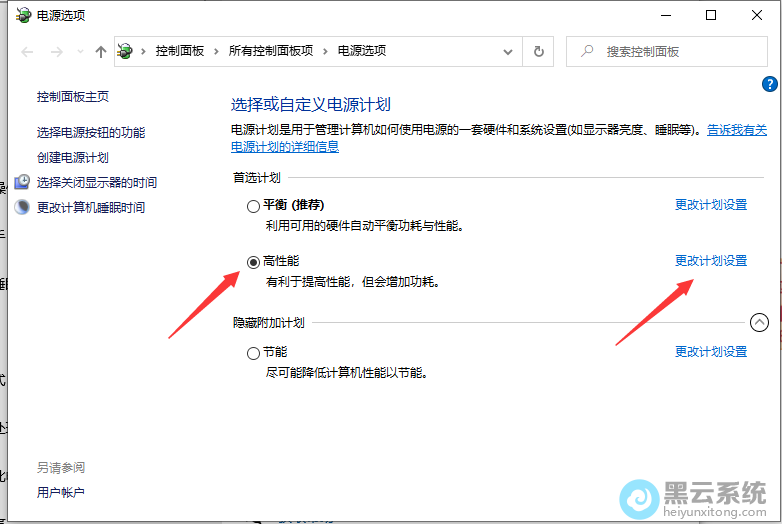Click the power icon in the address bar
The height and width of the screenshot is (524, 782).
tap(125, 51)
